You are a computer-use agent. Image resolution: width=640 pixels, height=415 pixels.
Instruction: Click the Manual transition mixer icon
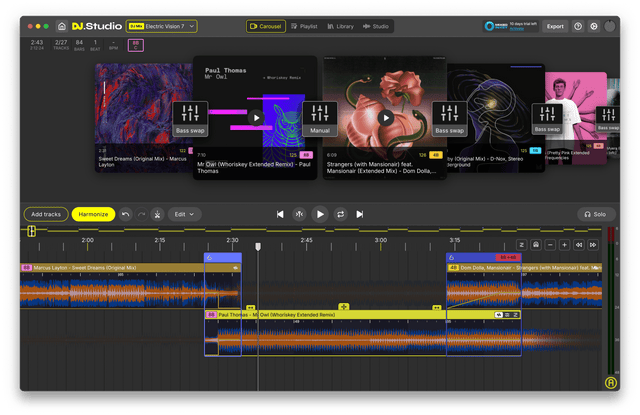click(320, 113)
